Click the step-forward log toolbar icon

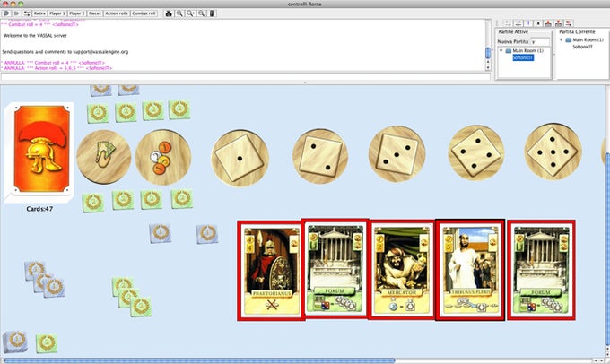(16, 13)
